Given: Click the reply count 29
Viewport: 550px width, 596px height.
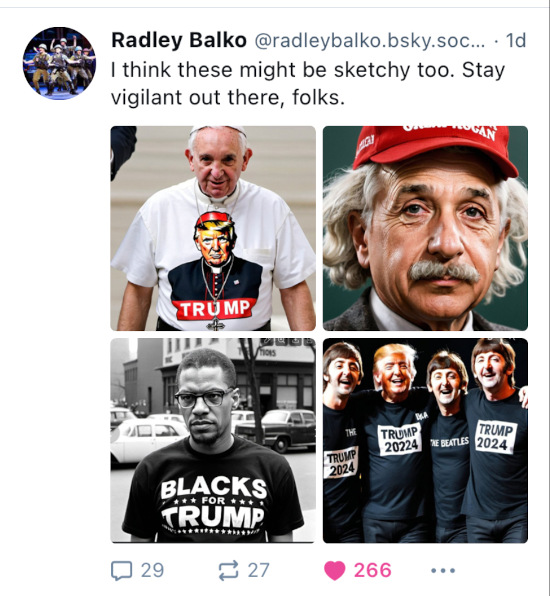Looking at the screenshot, I should click(152, 570).
